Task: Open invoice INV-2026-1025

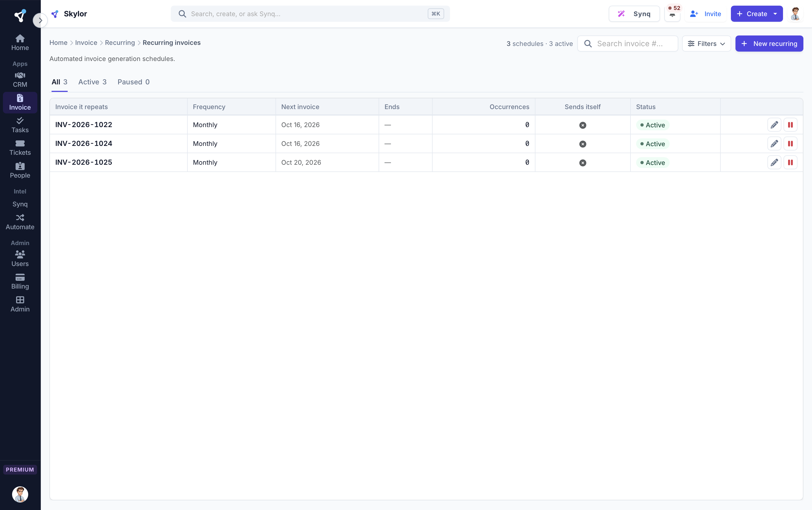Action: tap(84, 163)
